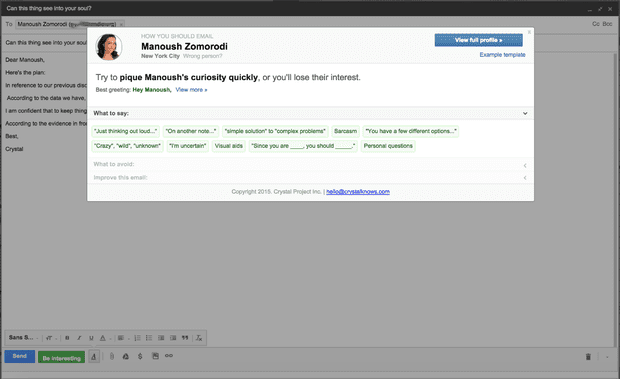The width and height of the screenshot is (620, 379).
Task: Pop out the compose window
Action: click(x=600, y=9)
